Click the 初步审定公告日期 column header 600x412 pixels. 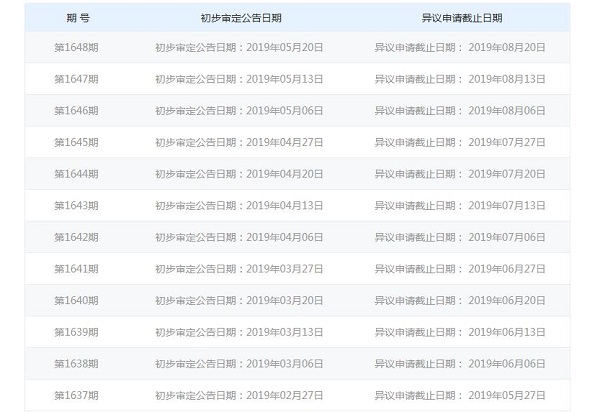click(x=240, y=18)
